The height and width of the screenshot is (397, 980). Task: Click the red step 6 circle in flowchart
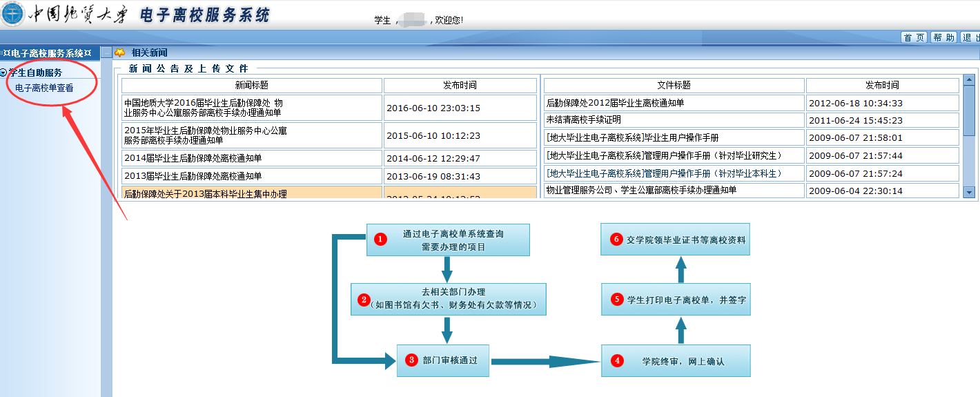tap(617, 240)
